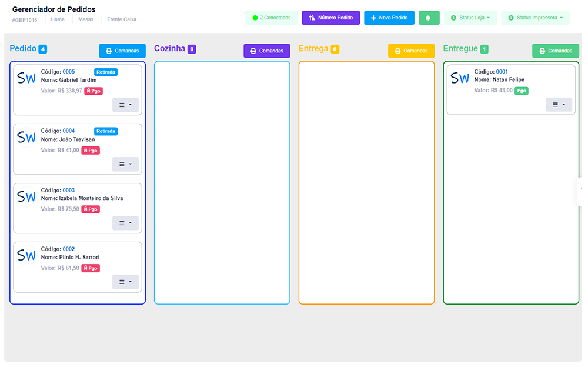
Task: Navigate to Frente Caixa
Action: (x=122, y=19)
